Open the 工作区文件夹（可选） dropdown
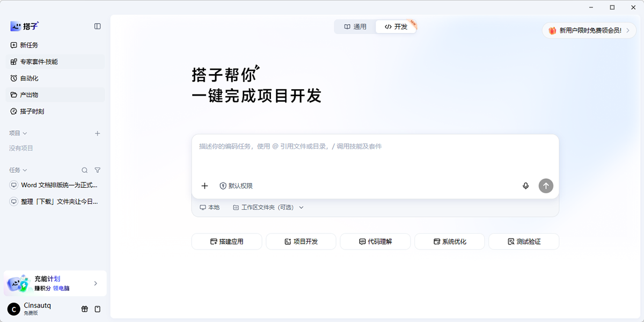Viewport: 644px width, 322px height. point(268,207)
